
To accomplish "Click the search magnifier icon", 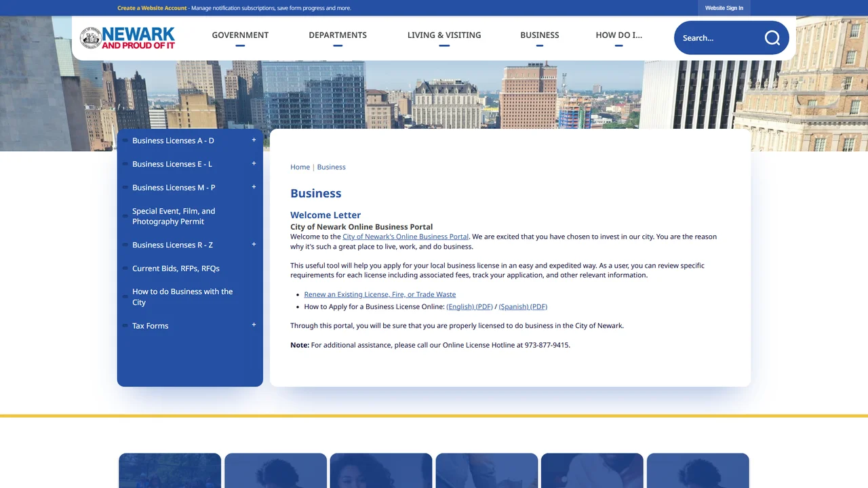I will click(x=772, y=38).
